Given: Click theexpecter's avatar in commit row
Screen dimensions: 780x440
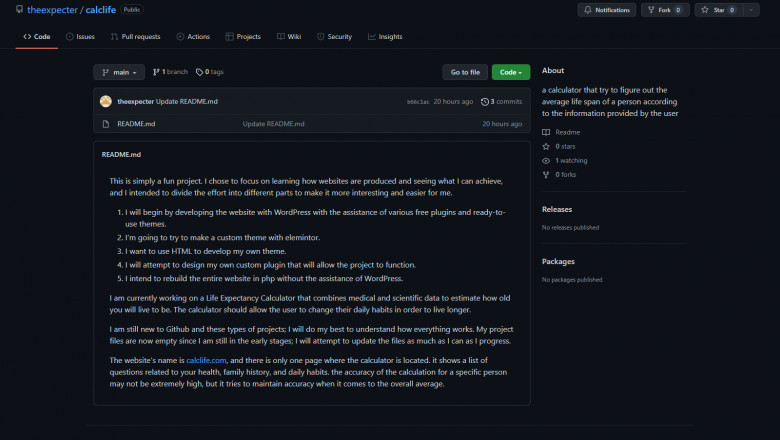Looking at the screenshot, I should [106, 102].
